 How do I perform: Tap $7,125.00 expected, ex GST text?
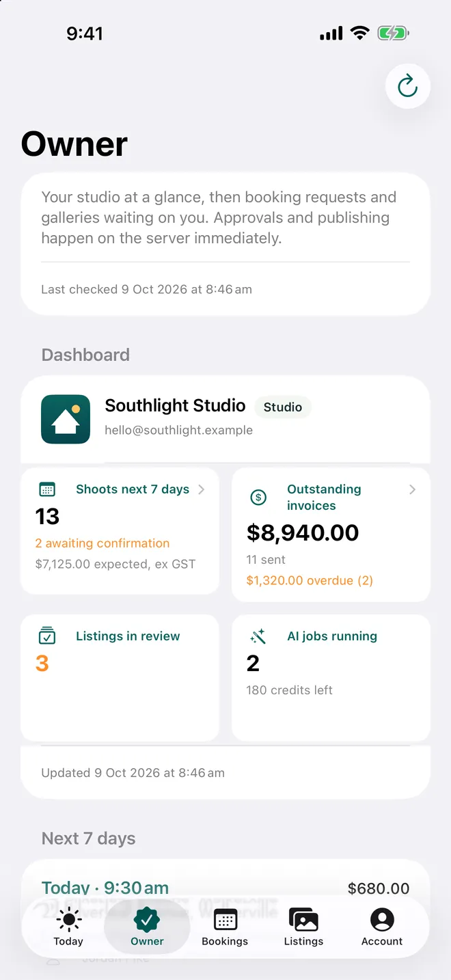pos(115,564)
